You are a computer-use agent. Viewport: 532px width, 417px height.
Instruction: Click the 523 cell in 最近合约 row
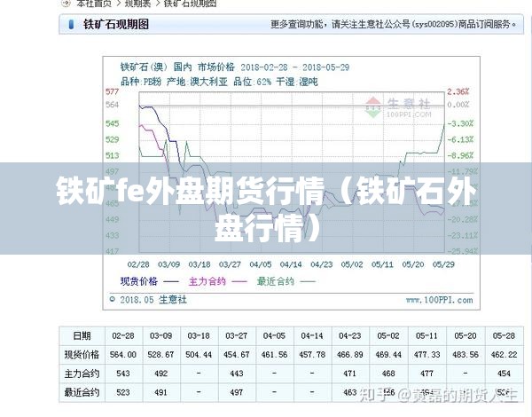tap(123, 392)
